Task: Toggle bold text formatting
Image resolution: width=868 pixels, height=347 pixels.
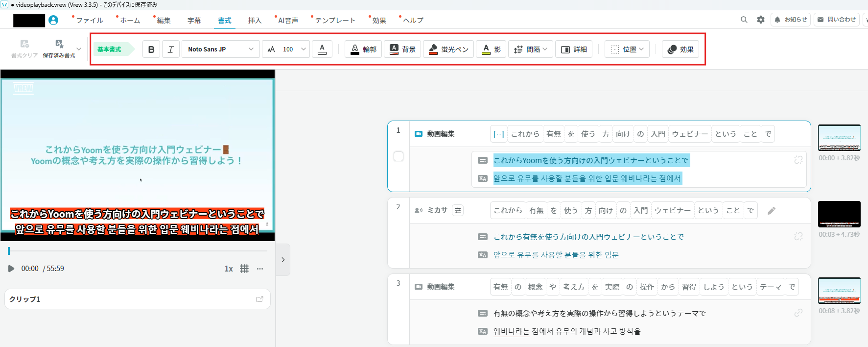Action: point(151,50)
